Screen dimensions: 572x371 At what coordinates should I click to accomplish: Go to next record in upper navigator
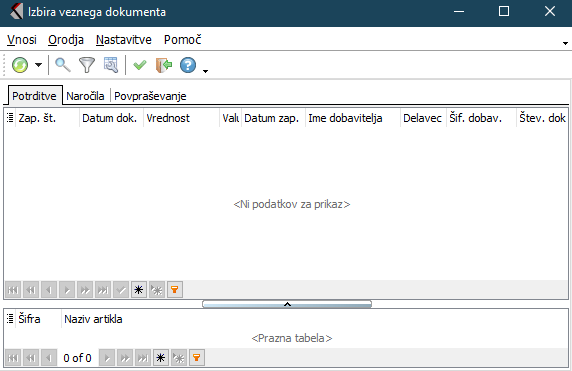coord(67,290)
